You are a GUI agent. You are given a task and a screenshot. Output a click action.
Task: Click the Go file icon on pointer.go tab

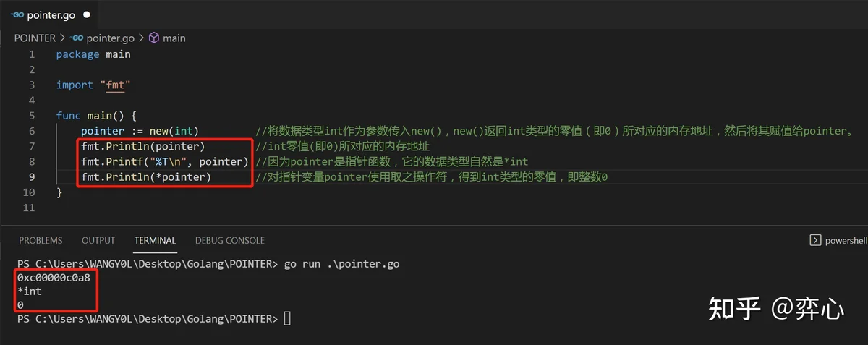coord(17,14)
